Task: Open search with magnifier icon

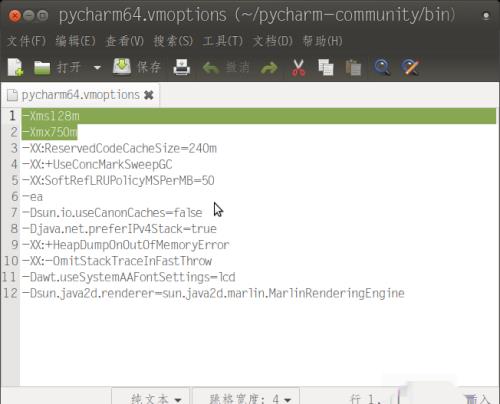Action: (382, 67)
